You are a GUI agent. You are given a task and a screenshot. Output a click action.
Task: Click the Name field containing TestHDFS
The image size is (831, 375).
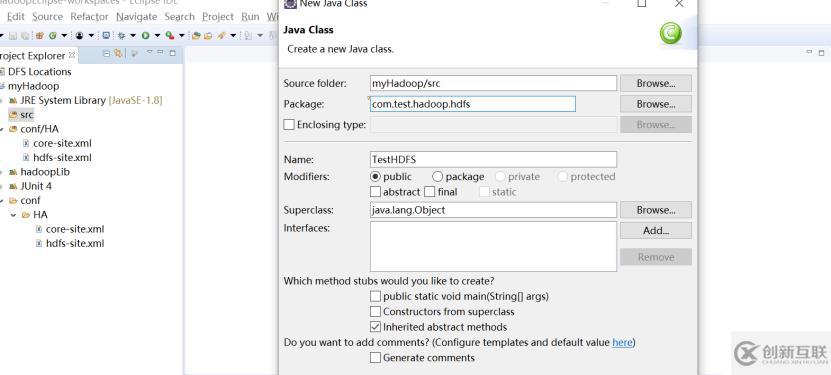[493, 159]
